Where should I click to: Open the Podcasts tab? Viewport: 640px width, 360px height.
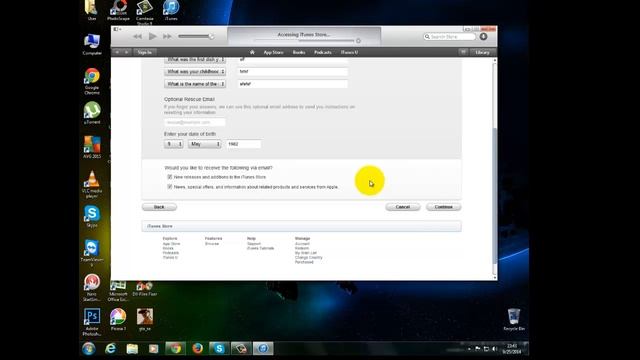pos(323,52)
